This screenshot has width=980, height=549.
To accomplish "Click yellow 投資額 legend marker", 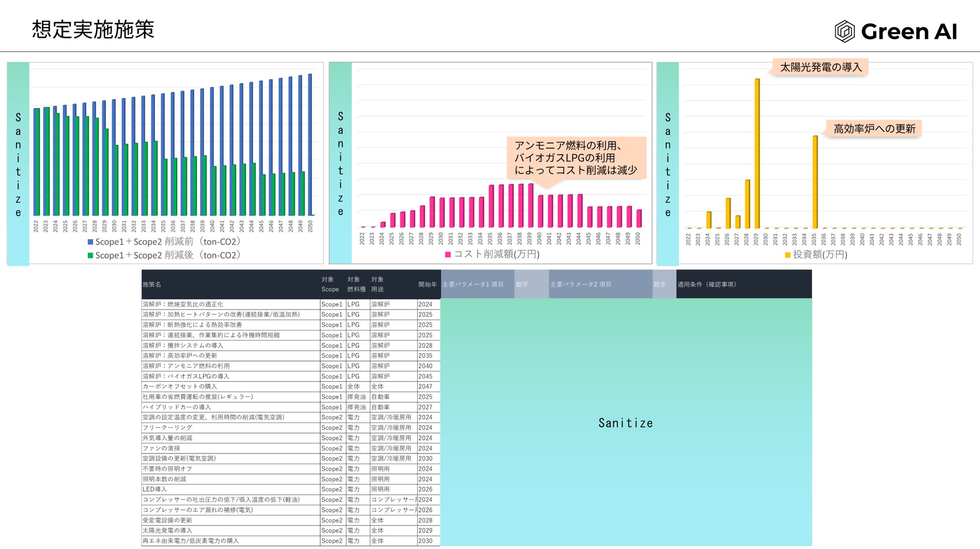I will [788, 255].
